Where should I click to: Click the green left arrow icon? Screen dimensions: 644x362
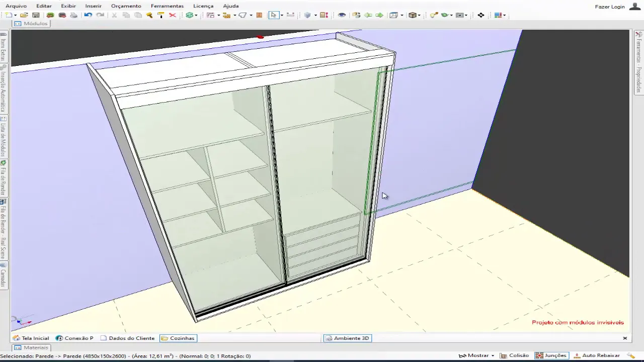pos(368,15)
